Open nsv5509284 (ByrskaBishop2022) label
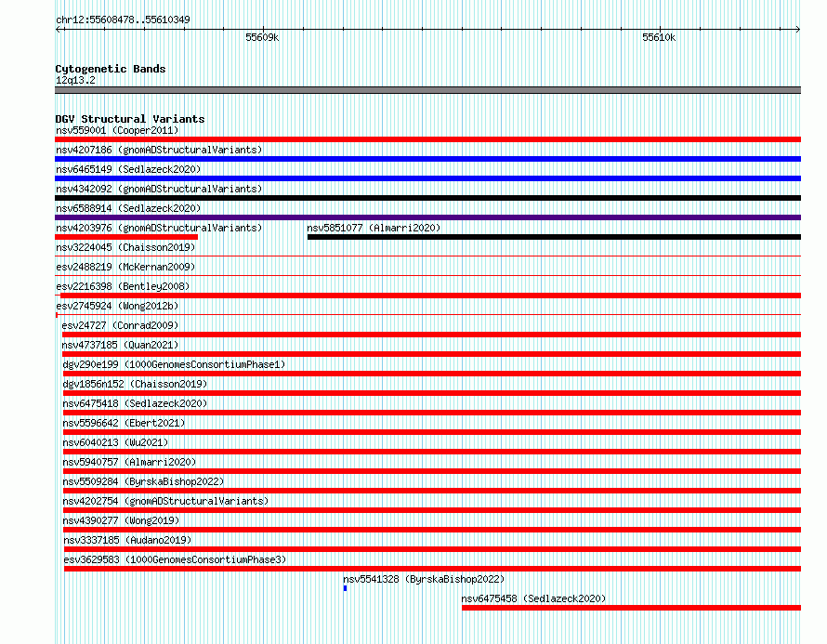 [x=143, y=481]
